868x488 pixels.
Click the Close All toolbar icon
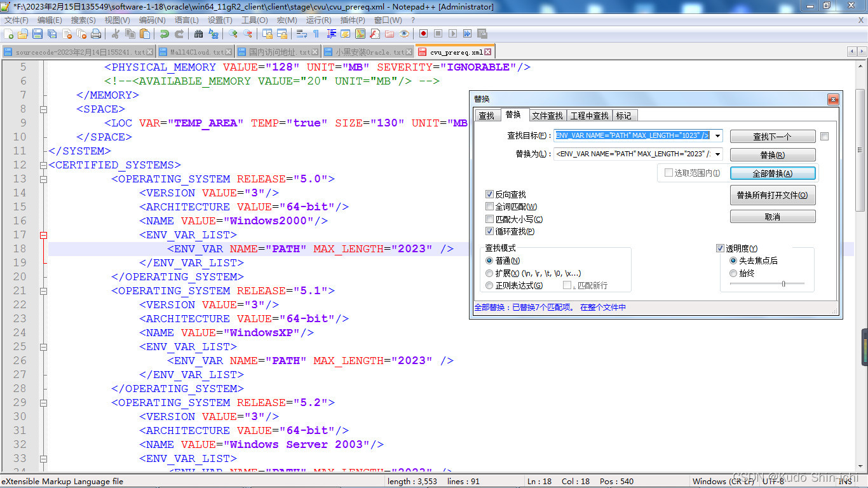pos(81,34)
